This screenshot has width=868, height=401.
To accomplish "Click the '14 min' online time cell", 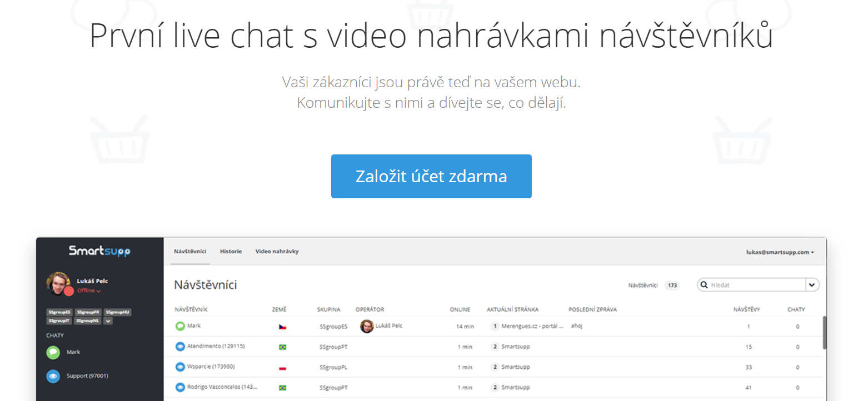I will pyautogui.click(x=465, y=327).
